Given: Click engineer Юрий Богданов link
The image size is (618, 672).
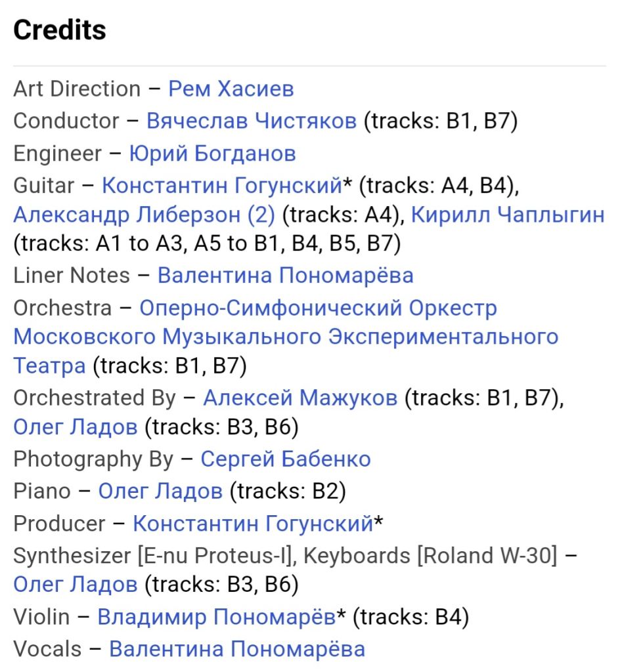Looking at the screenshot, I should [x=212, y=154].
